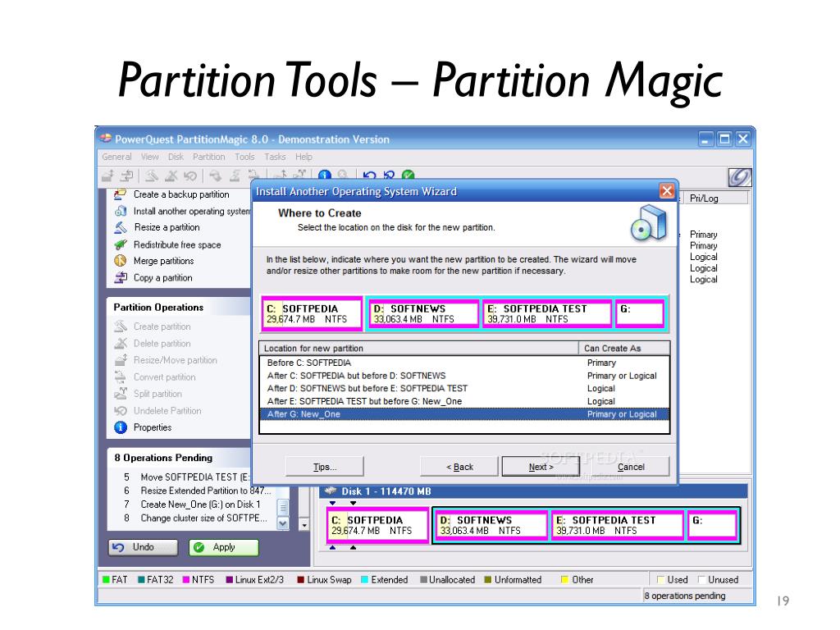
Task: Click the Disk 1 - 114470 MB header
Action: click(533, 491)
